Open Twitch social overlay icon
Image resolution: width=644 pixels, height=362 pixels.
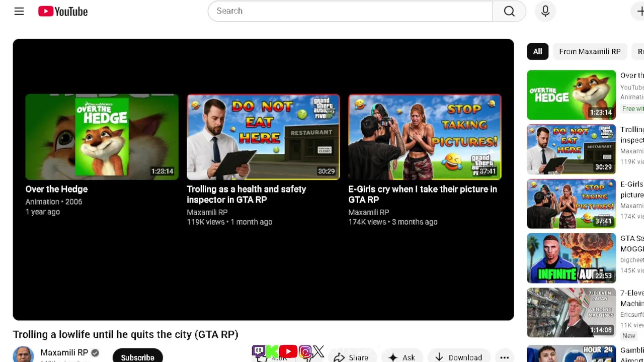pos(259,351)
